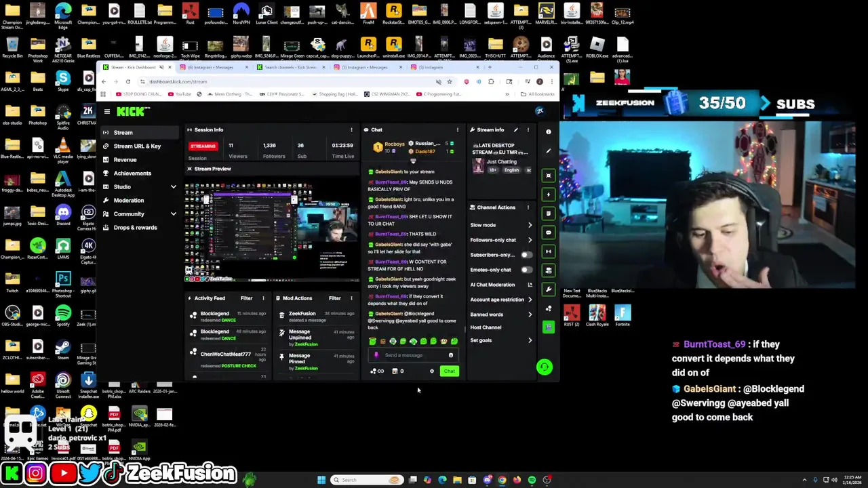The image size is (868, 488).
Task: Open Mod Actions three-dot options
Action: tap(351, 298)
